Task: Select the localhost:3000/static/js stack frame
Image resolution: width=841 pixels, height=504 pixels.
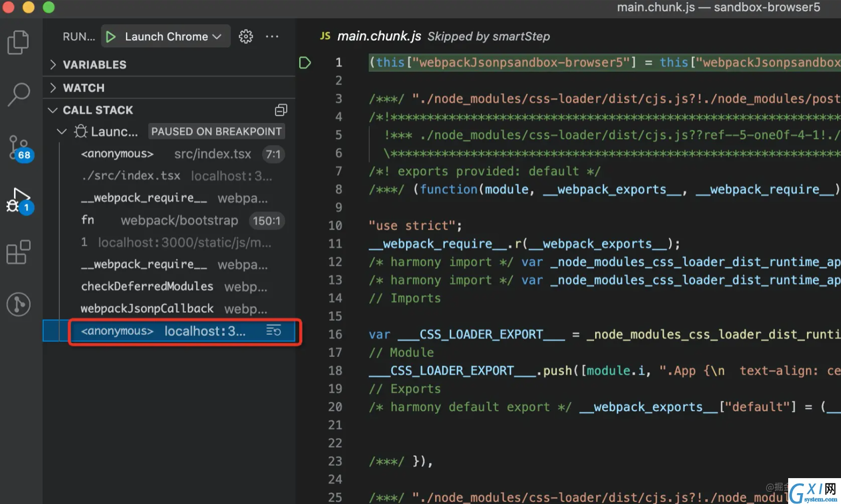Action: point(169,243)
